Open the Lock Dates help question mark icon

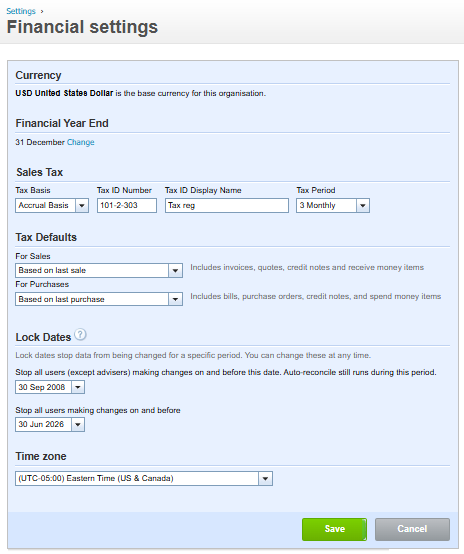pos(81,334)
